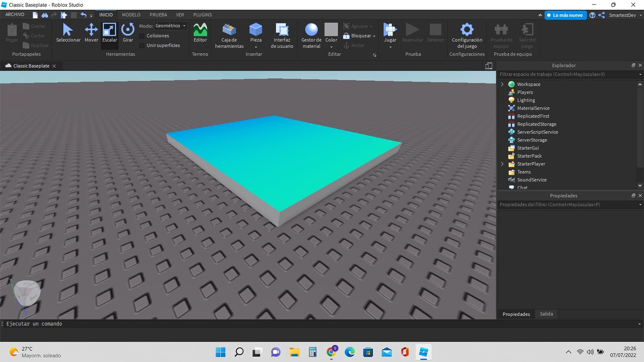Open the ARCHIVO menu

click(14, 14)
